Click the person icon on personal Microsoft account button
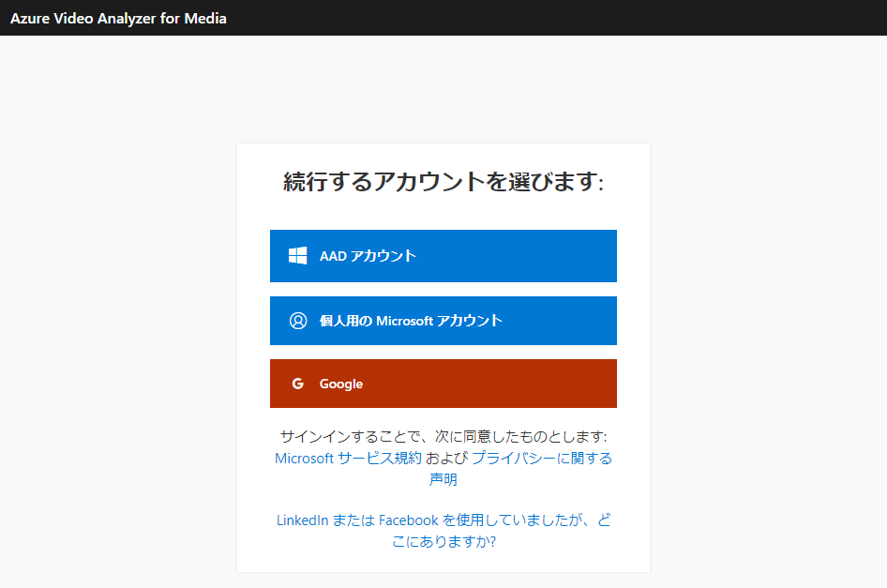The image size is (887, 588). 298,321
